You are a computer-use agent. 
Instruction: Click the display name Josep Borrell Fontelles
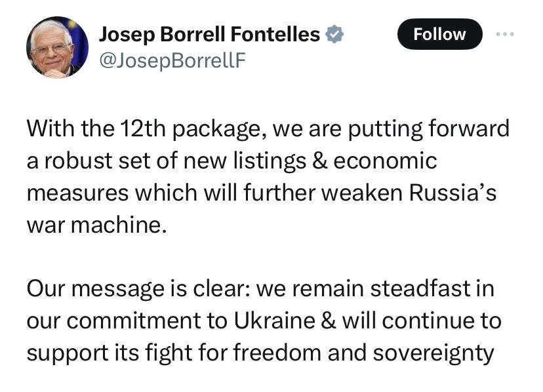coord(209,34)
